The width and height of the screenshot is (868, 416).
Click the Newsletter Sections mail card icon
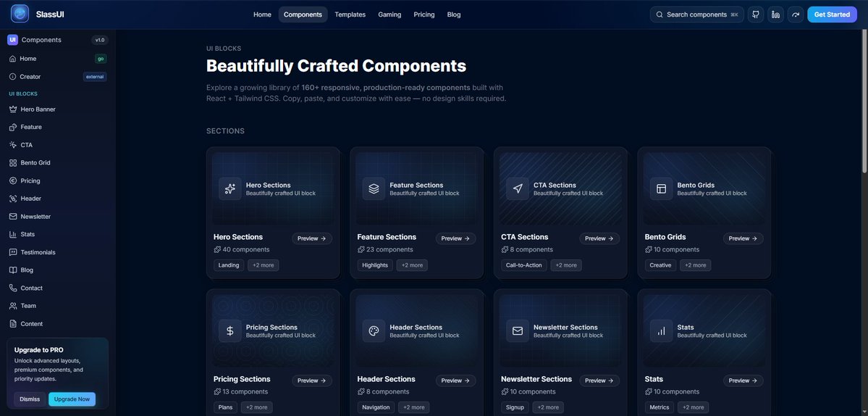518,330
